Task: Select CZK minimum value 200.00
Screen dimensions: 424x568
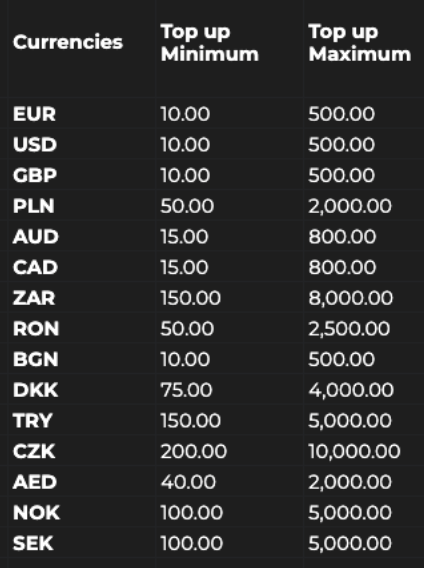Action: pos(194,451)
